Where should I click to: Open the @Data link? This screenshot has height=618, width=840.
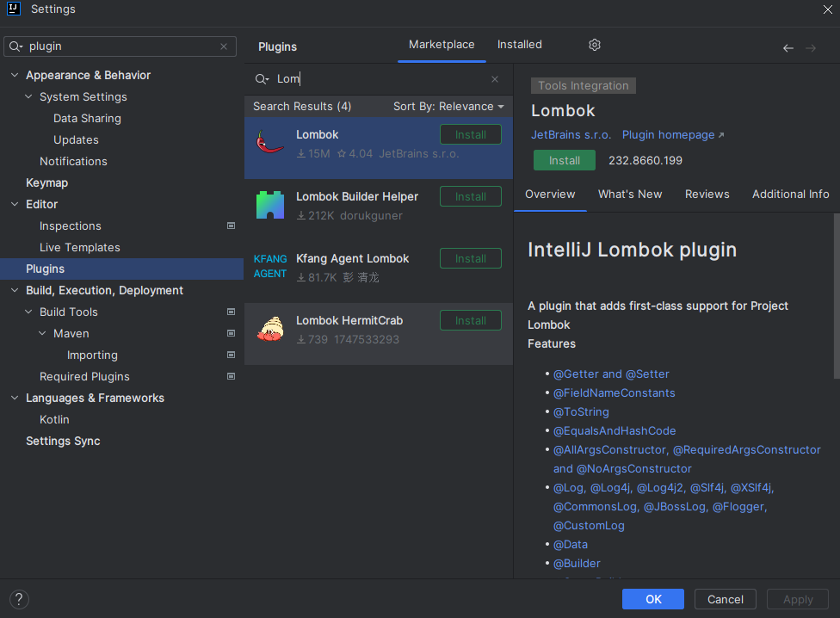tap(570, 545)
